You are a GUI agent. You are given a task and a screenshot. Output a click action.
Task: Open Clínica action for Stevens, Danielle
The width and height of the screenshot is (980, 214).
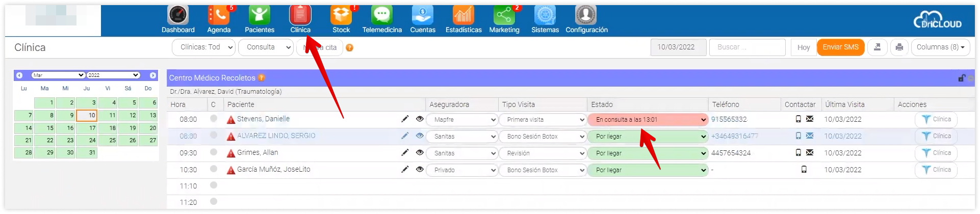936,119
